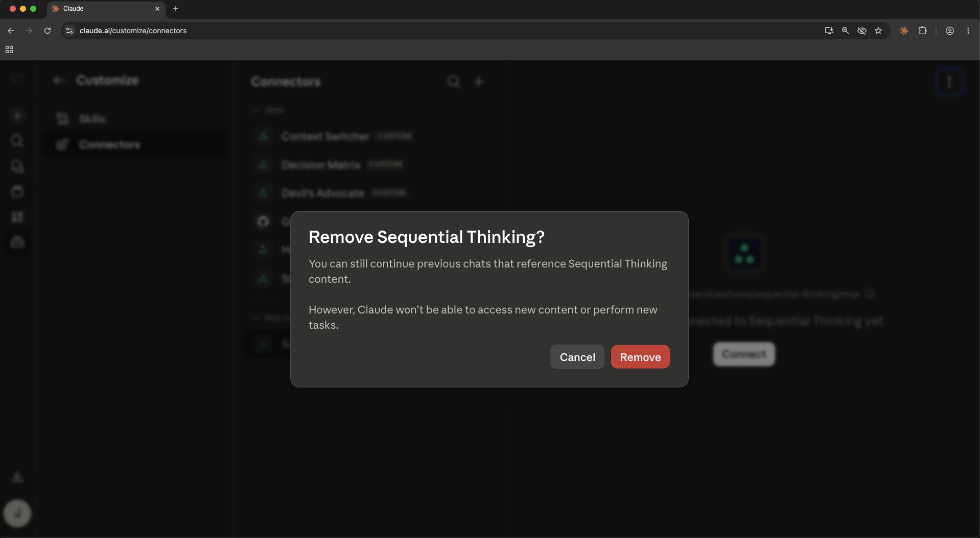Open the Chrome three-dot menu

point(968,31)
